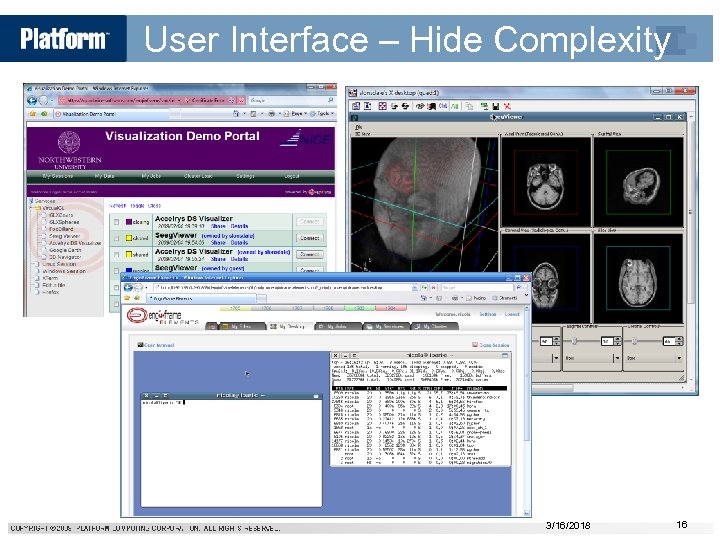Click Connect button for SeegViewer owned by alonsdale
720x540 pixels.
tap(309, 238)
